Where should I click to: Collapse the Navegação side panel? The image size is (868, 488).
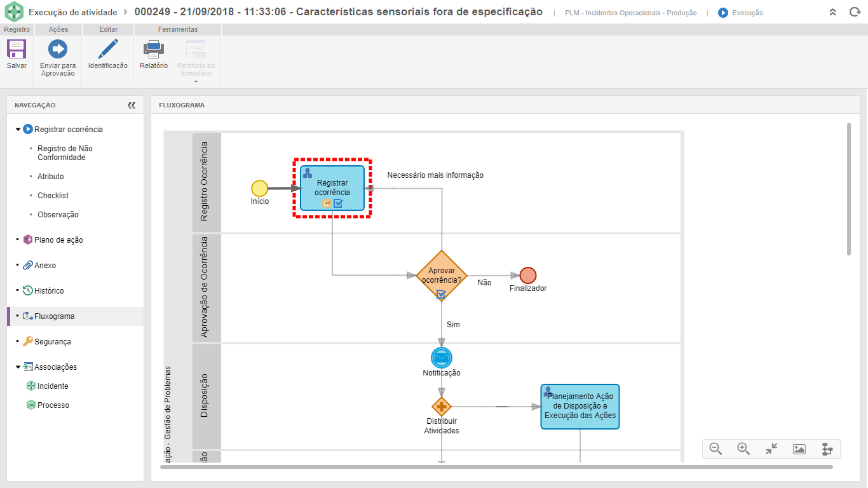pyautogui.click(x=132, y=105)
